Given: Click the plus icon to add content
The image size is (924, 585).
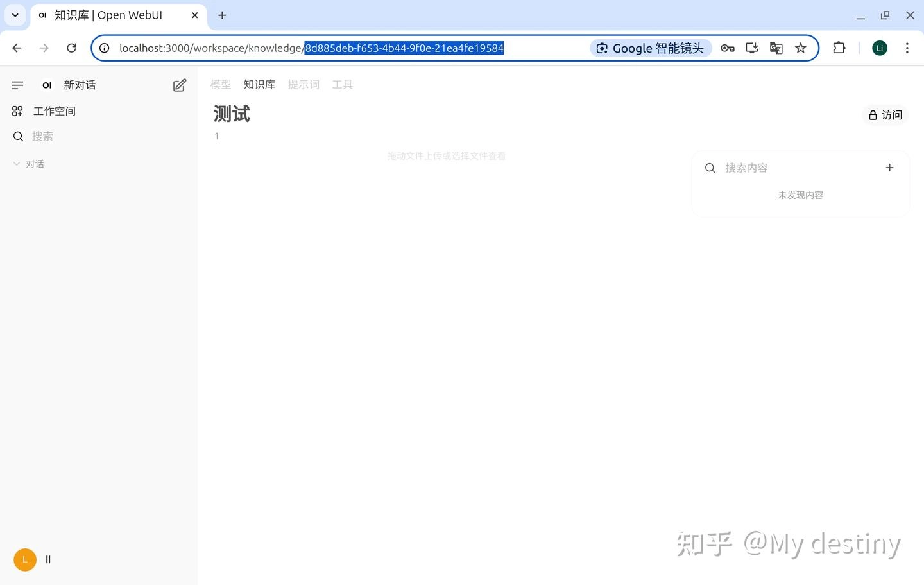Looking at the screenshot, I should click(x=889, y=168).
